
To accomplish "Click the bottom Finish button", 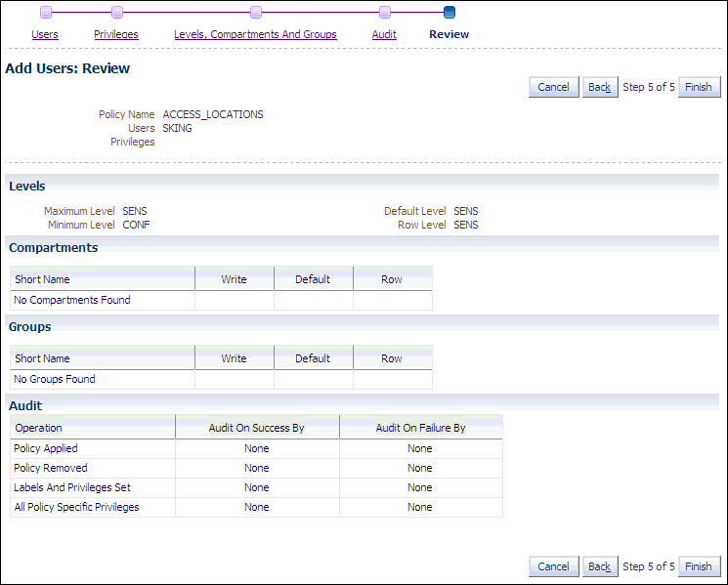I will click(698, 566).
